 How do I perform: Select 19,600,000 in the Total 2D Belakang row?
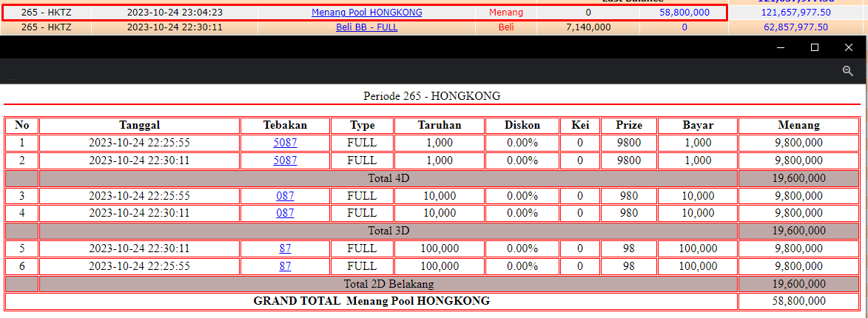point(798,284)
